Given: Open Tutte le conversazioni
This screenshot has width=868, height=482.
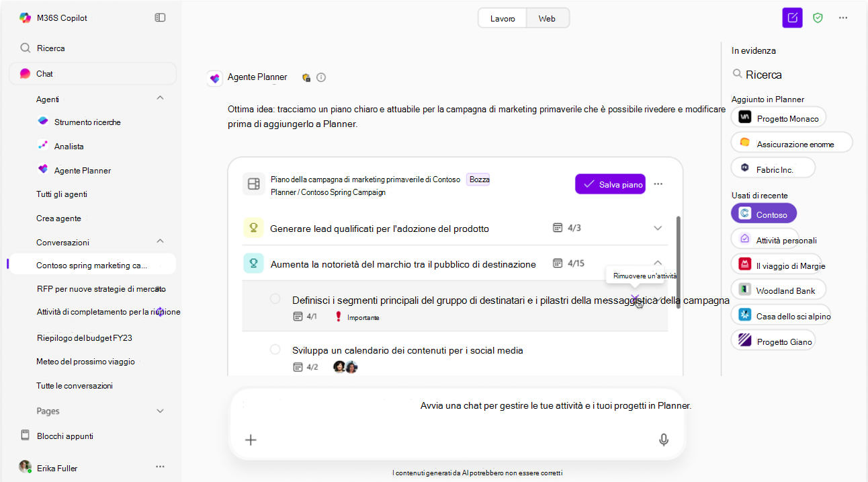Looking at the screenshot, I should coord(75,385).
